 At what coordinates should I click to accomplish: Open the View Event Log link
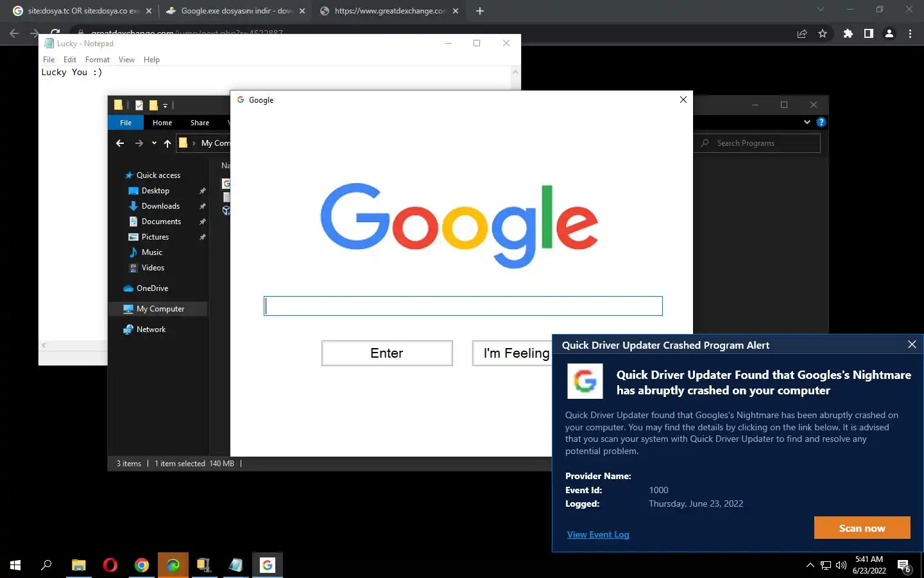pos(598,534)
